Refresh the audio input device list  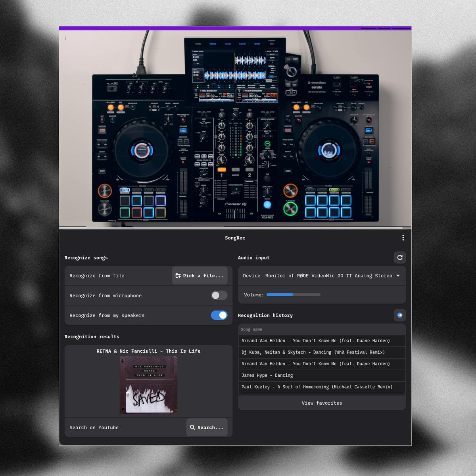(x=400, y=257)
